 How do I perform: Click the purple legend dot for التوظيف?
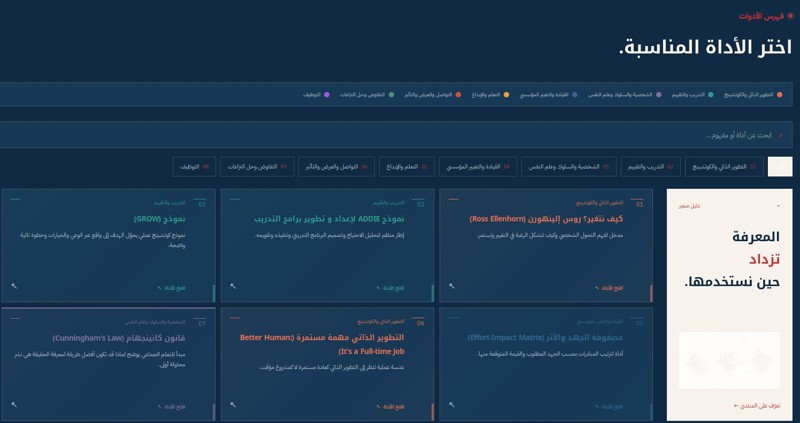coord(327,95)
